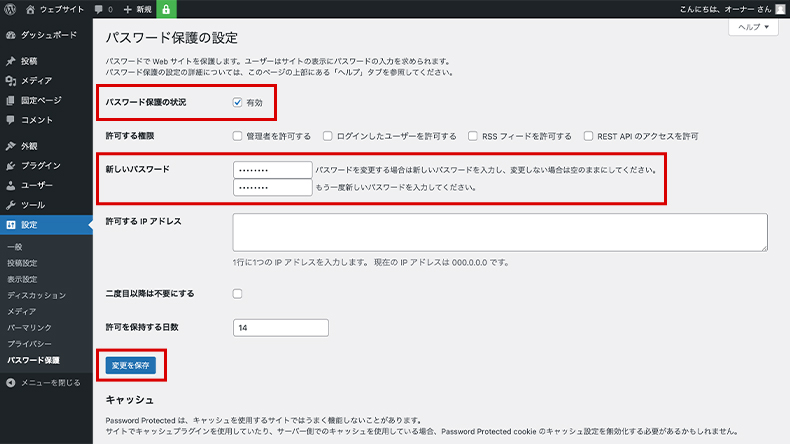Uncheck the 有効 password protection checkbox
This screenshot has height=444, width=790.
pyautogui.click(x=237, y=102)
